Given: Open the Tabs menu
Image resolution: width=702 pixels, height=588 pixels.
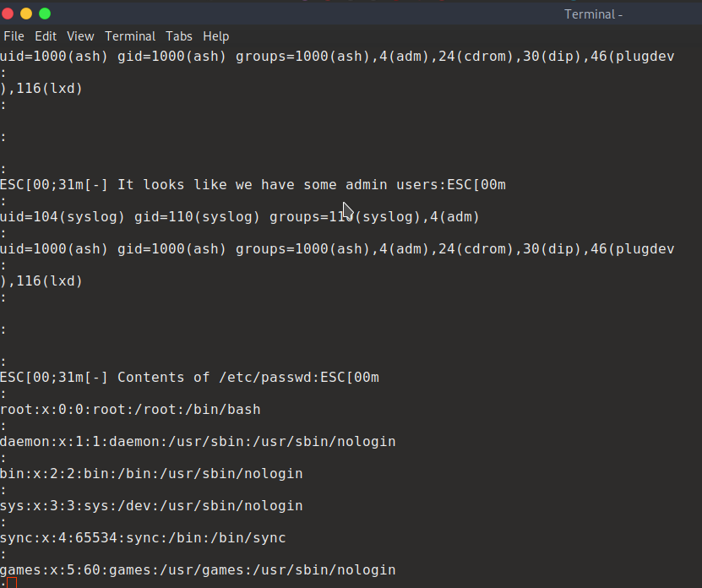Looking at the screenshot, I should (x=179, y=36).
